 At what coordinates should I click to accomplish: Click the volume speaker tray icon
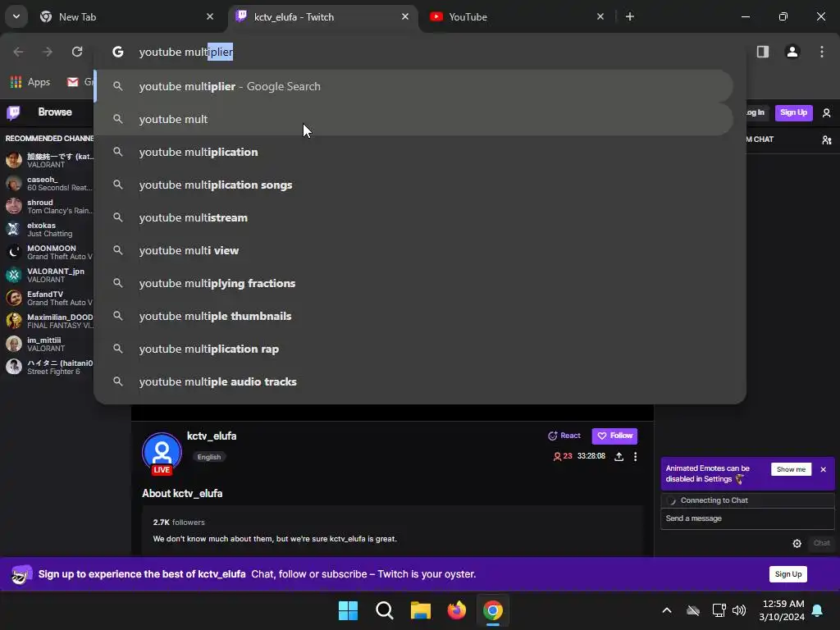point(739,610)
